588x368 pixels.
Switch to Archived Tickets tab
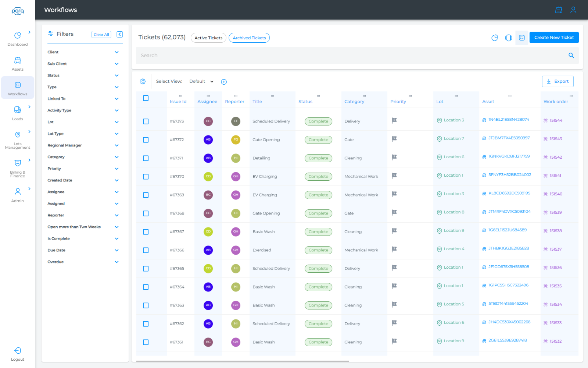(x=249, y=38)
